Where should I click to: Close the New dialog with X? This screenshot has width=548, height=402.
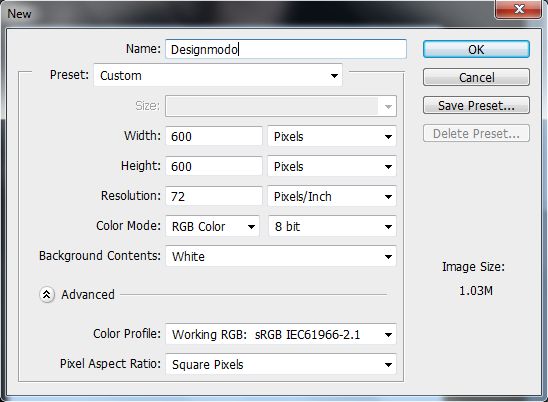518,9
